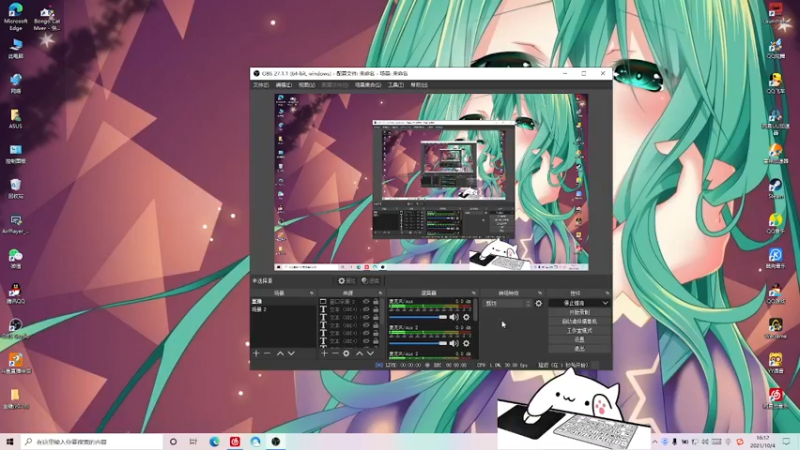800x450 pixels.
Task: Move scene down in the Scenes panel
Action: tap(291, 353)
